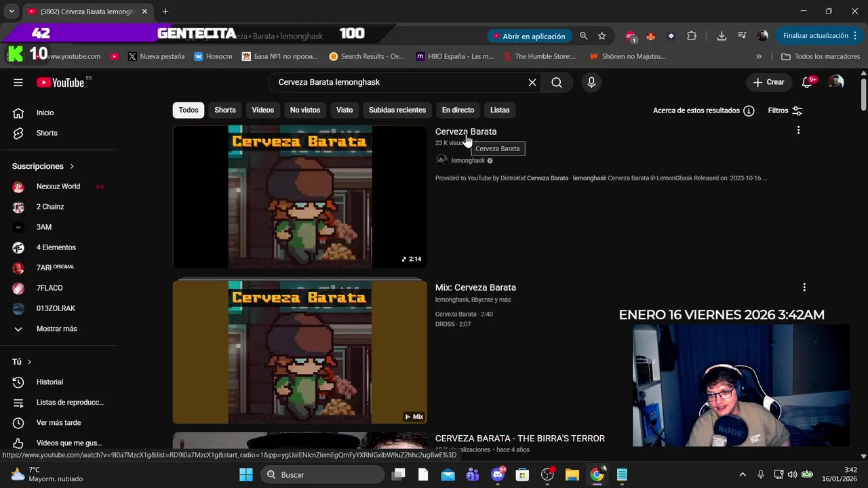Click the YouTube logo
Viewport: 868px width, 488px height.
(61, 82)
